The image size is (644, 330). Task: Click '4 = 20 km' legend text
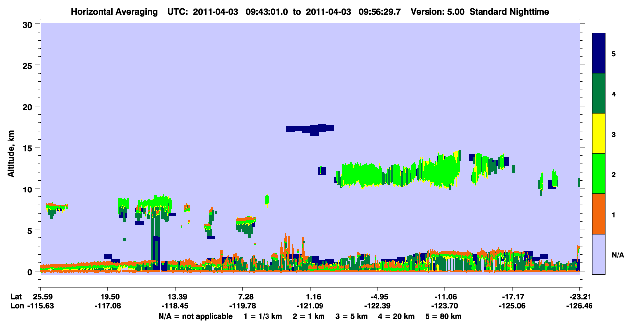[x=397, y=316]
